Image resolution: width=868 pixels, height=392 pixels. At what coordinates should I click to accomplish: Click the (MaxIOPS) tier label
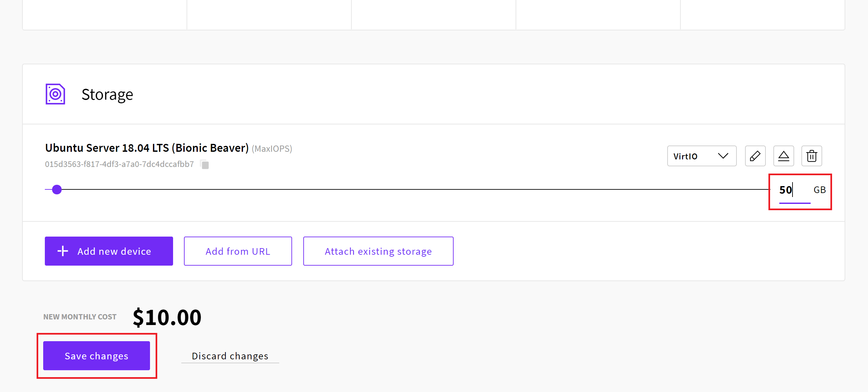coord(272,149)
